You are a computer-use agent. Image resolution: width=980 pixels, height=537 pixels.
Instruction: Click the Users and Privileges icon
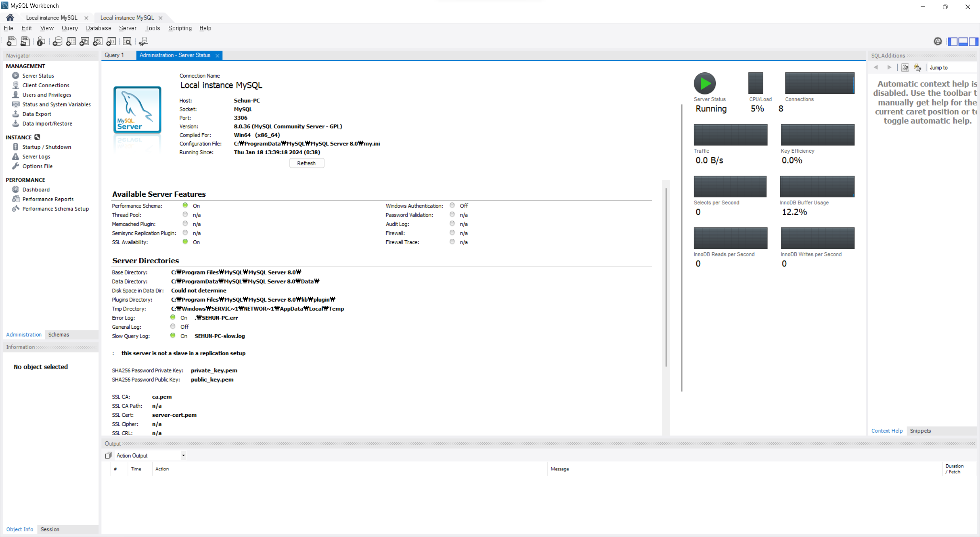click(15, 95)
